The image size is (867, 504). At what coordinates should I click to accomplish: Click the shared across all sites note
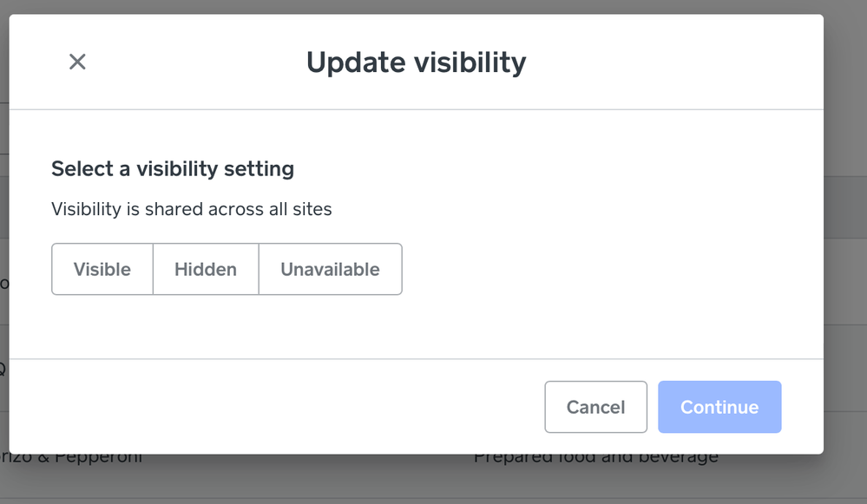coord(192,209)
